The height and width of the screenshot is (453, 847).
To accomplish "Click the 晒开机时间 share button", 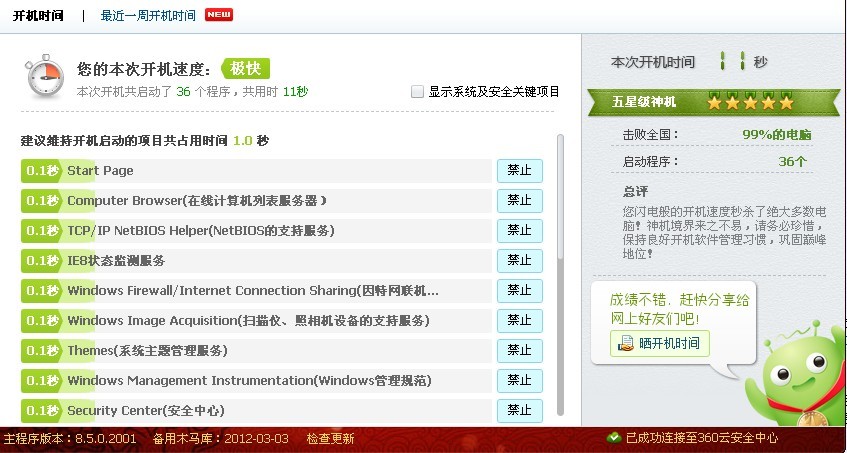I will point(660,343).
